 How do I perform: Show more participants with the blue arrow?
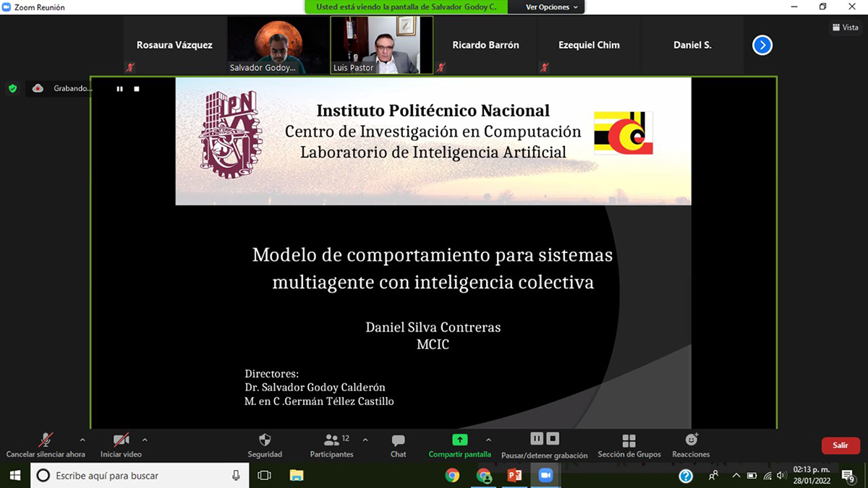coord(762,45)
